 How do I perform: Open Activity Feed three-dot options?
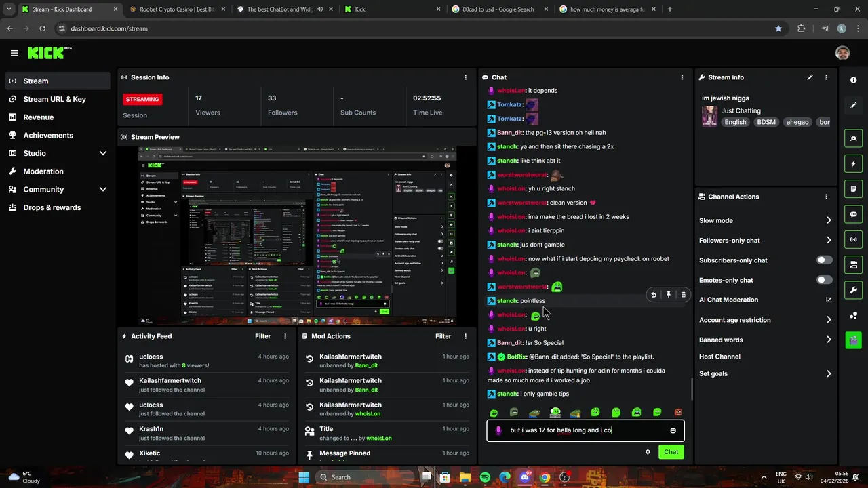point(285,336)
